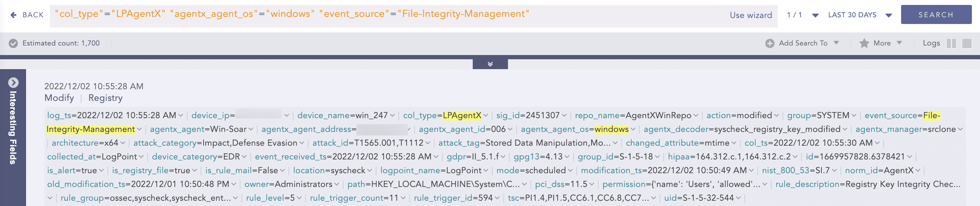Screen dimensions: 980x206
Task: Expand the device_name=win_247 field chevron
Action: (x=392, y=115)
